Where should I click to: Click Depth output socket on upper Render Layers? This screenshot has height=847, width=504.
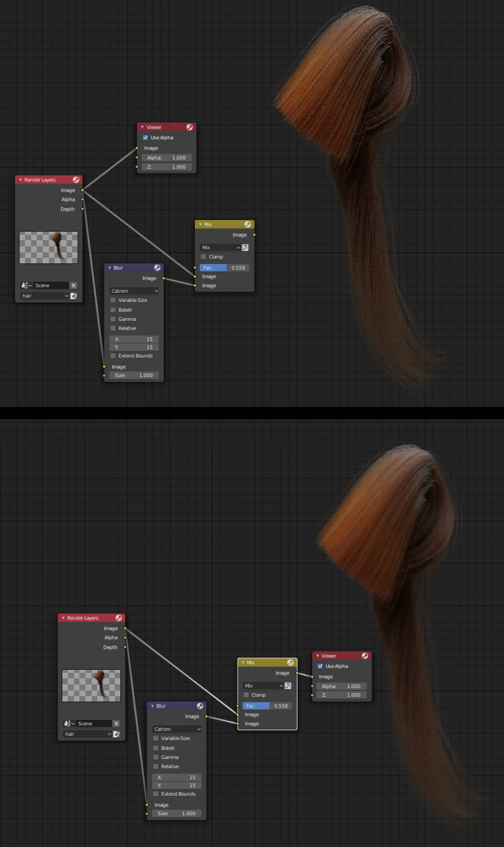(x=82, y=209)
